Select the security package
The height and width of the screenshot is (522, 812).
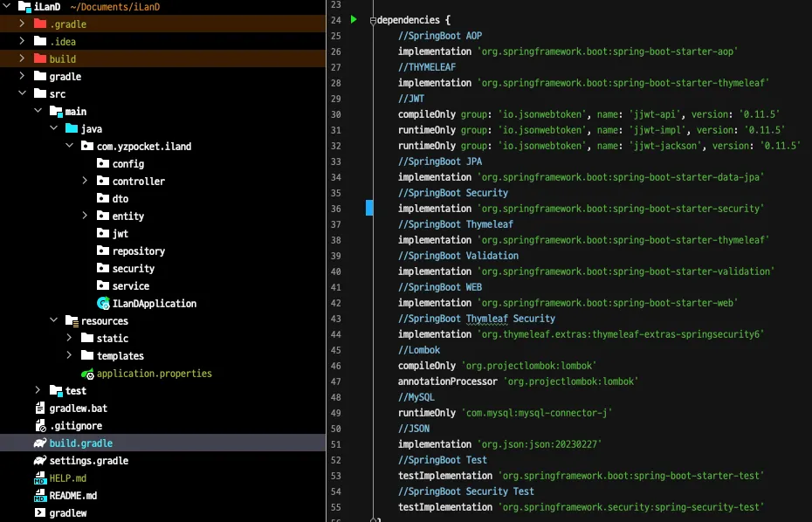point(133,269)
